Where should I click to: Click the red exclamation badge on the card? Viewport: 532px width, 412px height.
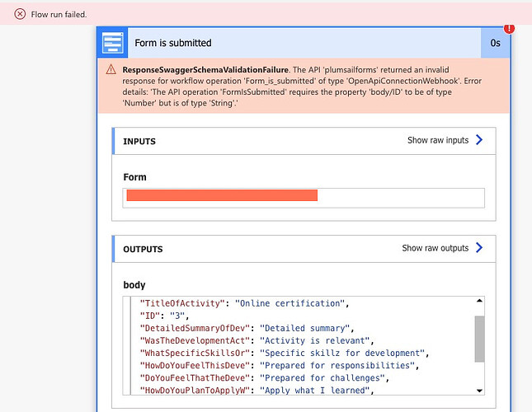[x=509, y=28]
